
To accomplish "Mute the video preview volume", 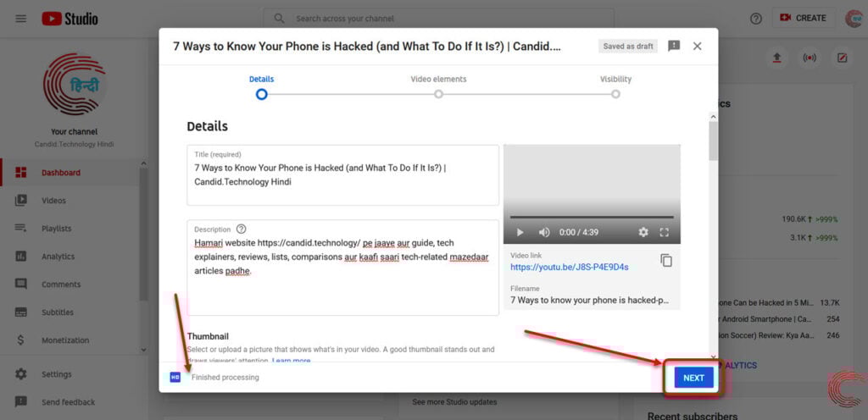I will pyautogui.click(x=544, y=232).
